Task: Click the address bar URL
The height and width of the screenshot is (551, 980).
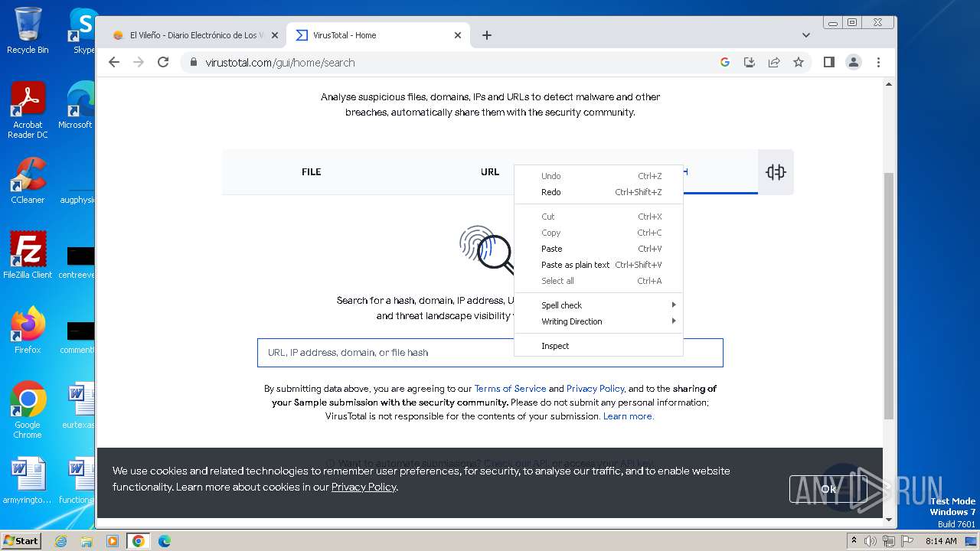Action: 279,63
